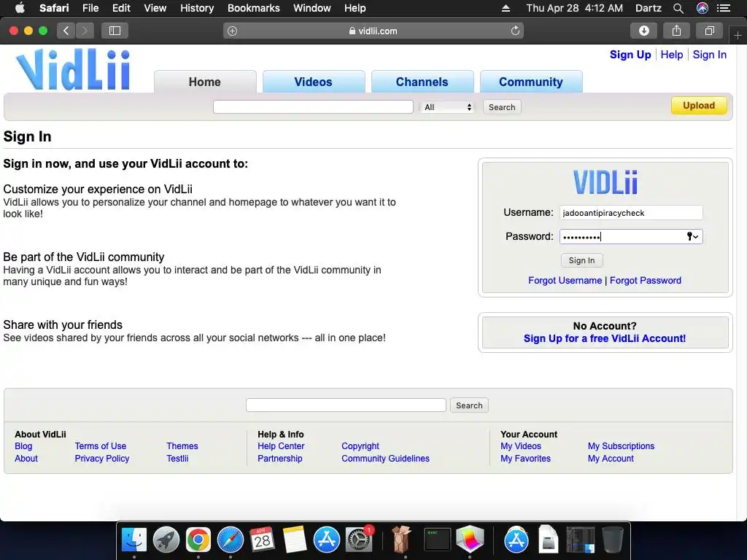Toggle the Safari sidebar button
This screenshot has width=747, height=560.
[x=115, y=31]
